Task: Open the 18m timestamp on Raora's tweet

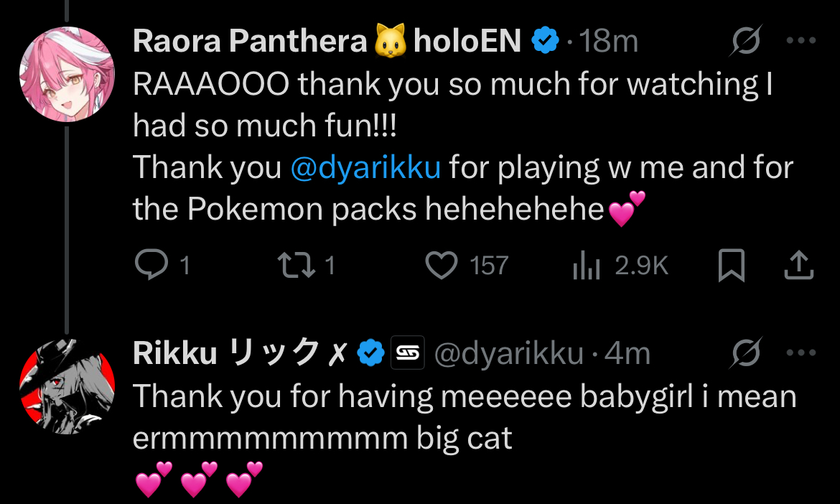Action: point(609,42)
